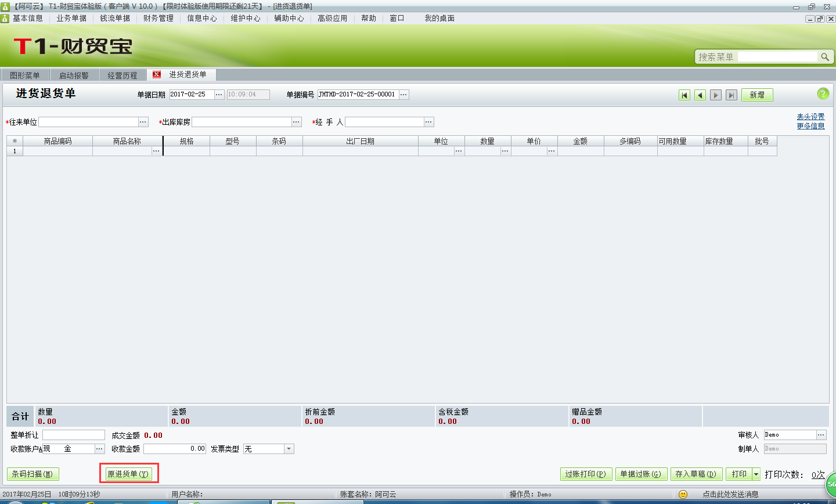Open the 业务单据 menu
836x504 pixels.
71,18
